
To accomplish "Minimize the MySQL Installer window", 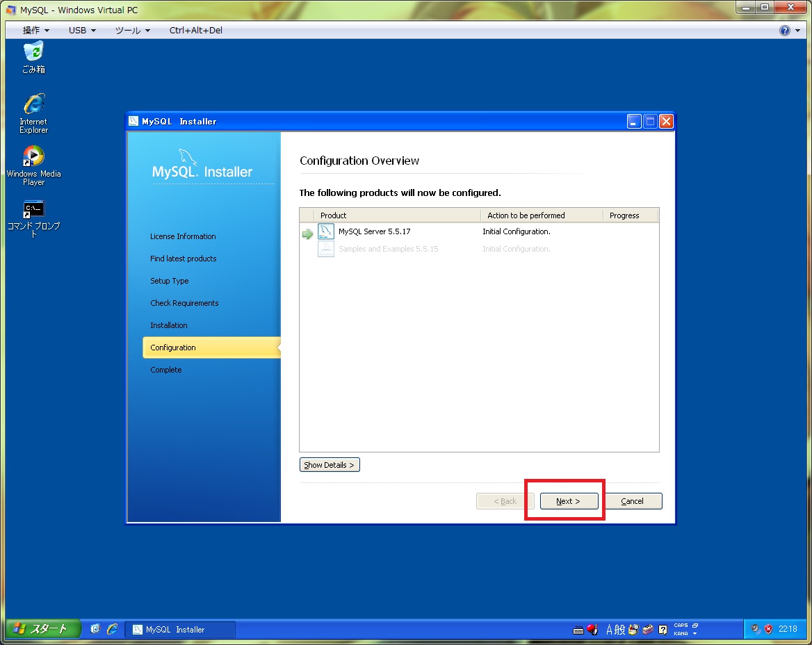I will 634,121.
